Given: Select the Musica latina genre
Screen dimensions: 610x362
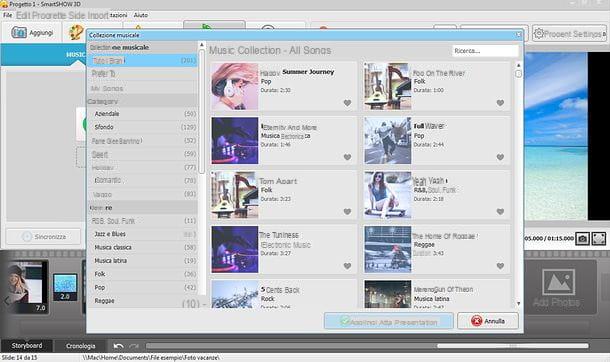Looking at the screenshot, I should click(x=143, y=261).
